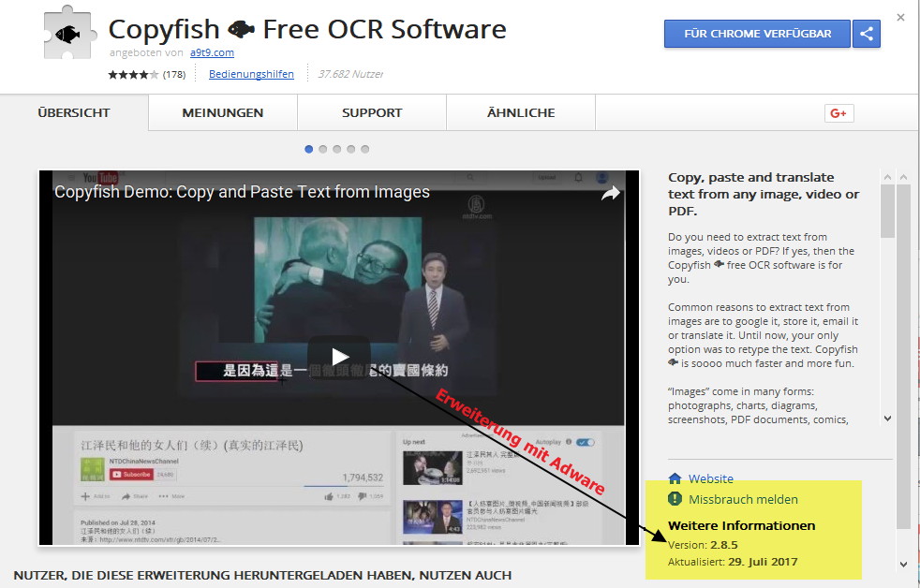Open the share button beside the install button
920x588 pixels.
(867, 34)
